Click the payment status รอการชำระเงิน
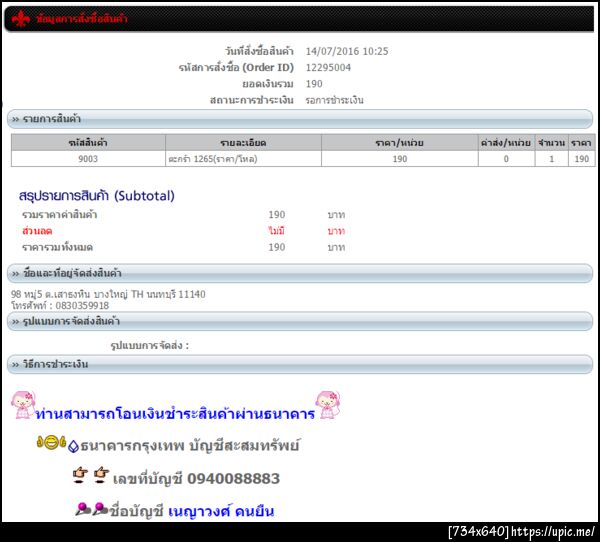The height and width of the screenshot is (542, 600). [334, 100]
